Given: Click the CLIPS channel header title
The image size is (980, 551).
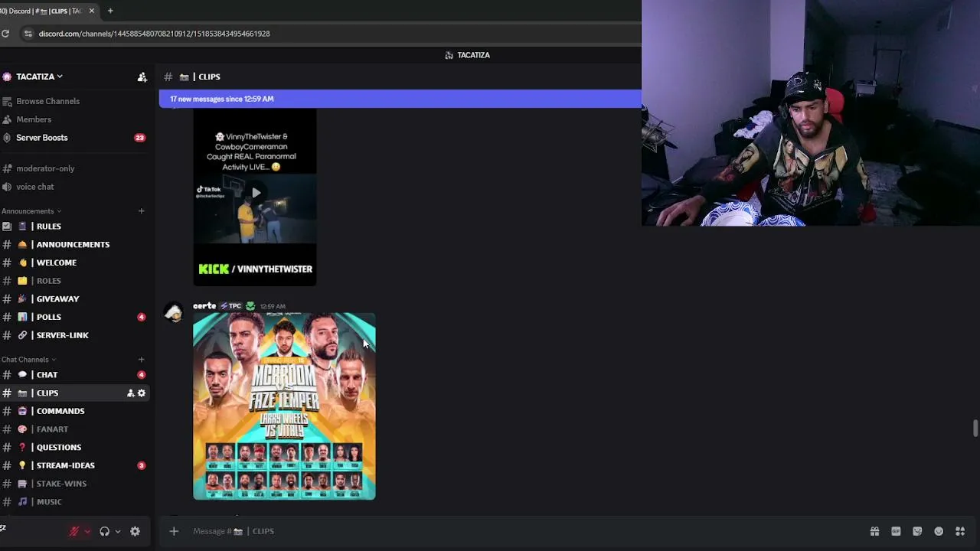Looking at the screenshot, I should tap(209, 77).
